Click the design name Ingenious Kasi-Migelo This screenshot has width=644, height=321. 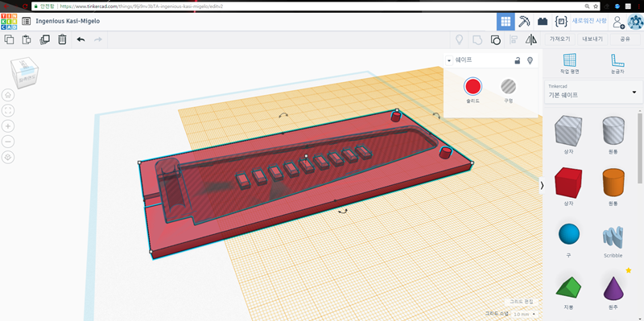click(x=68, y=21)
